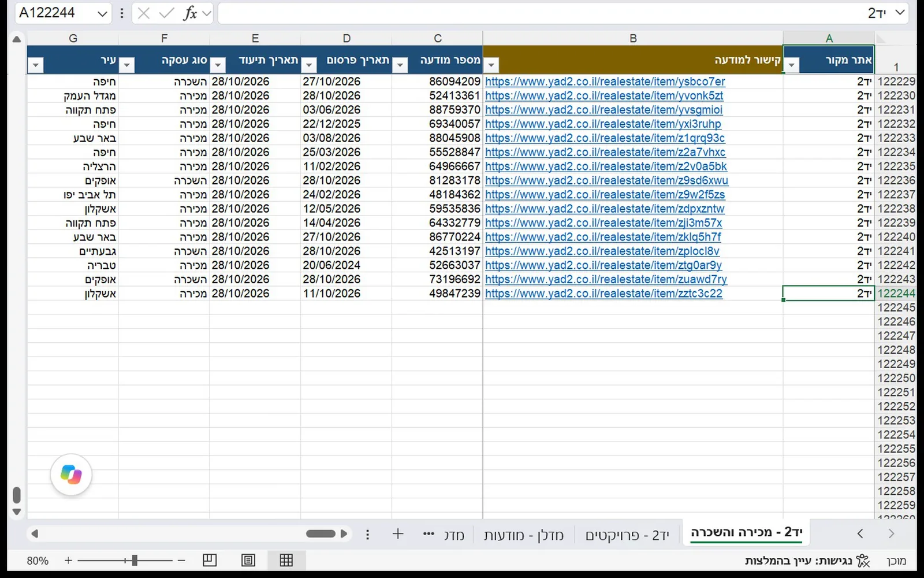Switch to Page Break Preview icon
The height and width of the screenshot is (578, 924).
coord(210,560)
